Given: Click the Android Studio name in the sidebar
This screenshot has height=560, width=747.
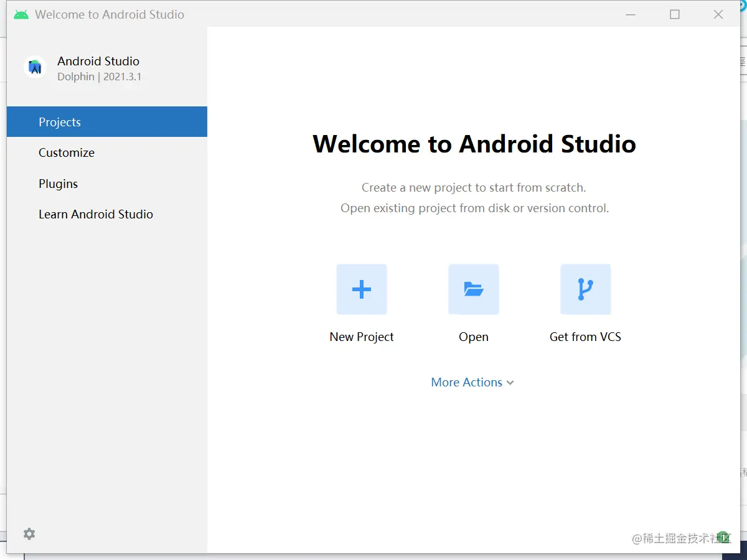Looking at the screenshot, I should tap(98, 61).
